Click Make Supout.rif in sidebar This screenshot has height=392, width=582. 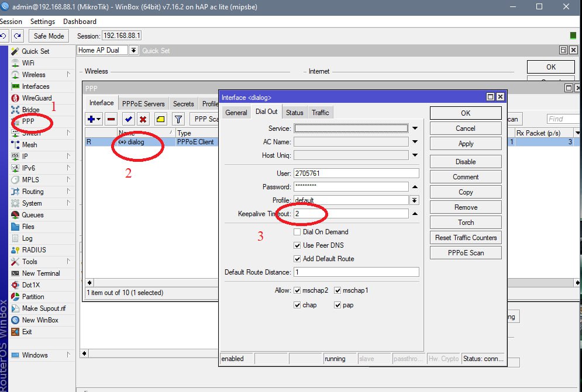click(44, 308)
